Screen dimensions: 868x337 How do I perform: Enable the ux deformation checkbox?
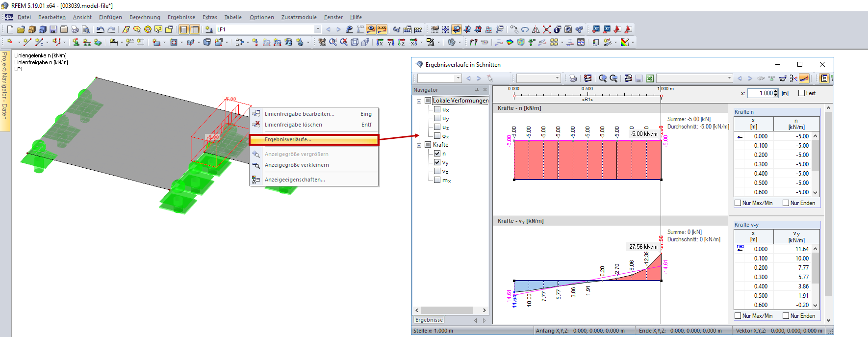437,109
